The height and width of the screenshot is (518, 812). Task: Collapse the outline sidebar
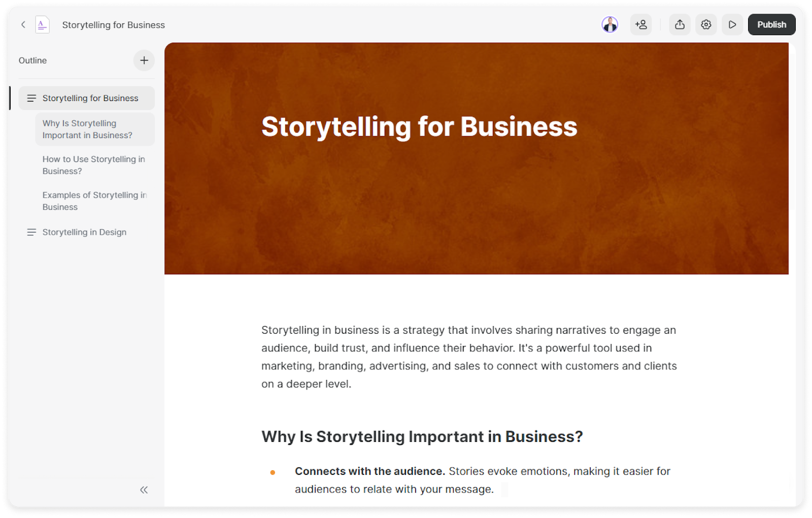(x=144, y=490)
